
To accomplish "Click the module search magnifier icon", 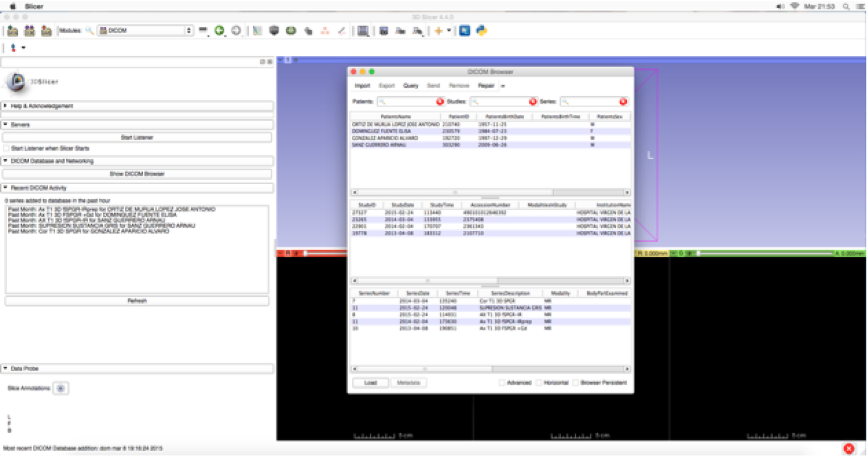I will 89,31.
